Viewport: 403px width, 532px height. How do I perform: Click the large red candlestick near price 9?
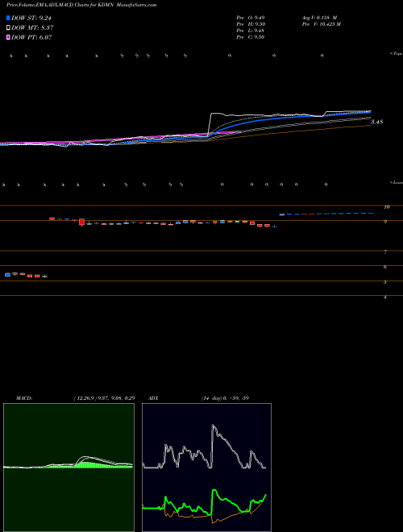tap(81, 222)
